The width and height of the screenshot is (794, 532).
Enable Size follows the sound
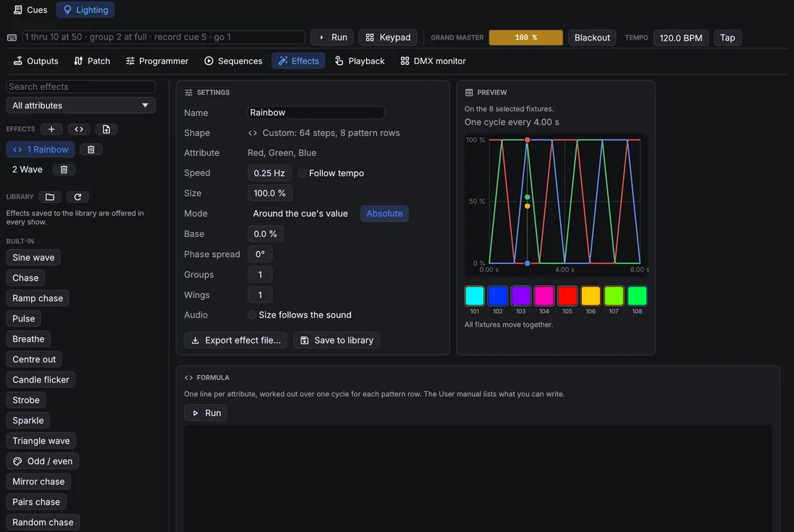point(300,315)
